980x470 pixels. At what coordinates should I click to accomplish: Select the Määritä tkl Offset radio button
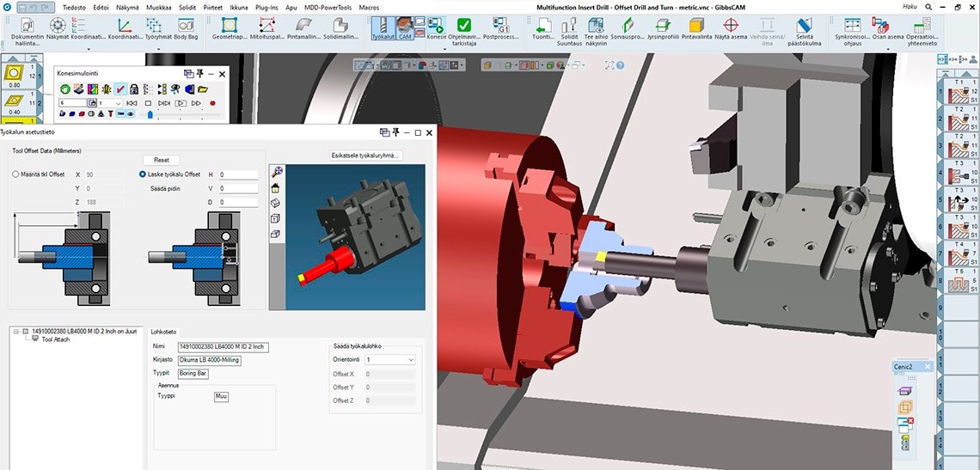click(16, 174)
